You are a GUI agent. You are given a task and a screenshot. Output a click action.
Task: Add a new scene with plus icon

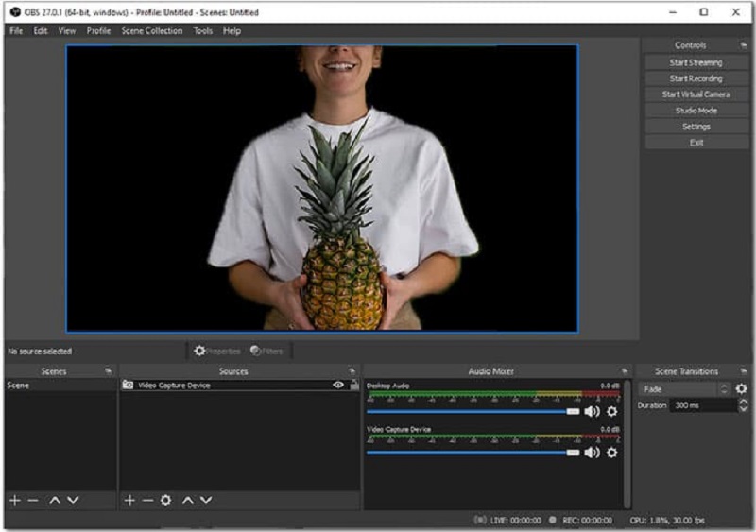click(14, 500)
